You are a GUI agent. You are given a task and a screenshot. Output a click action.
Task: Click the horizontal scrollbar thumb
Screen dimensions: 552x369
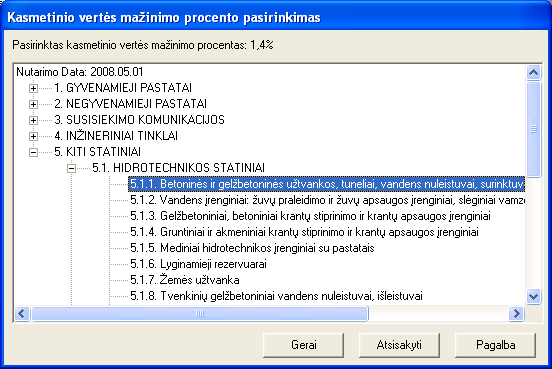click(x=200, y=313)
